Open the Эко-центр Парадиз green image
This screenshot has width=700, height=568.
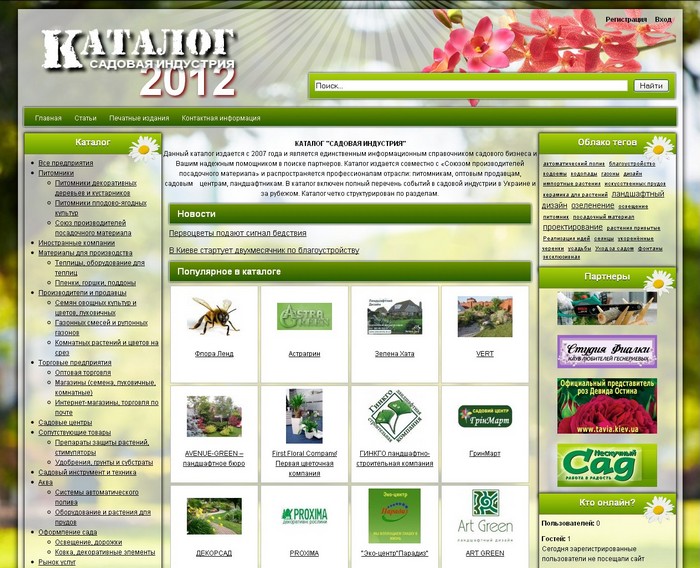click(395, 516)
